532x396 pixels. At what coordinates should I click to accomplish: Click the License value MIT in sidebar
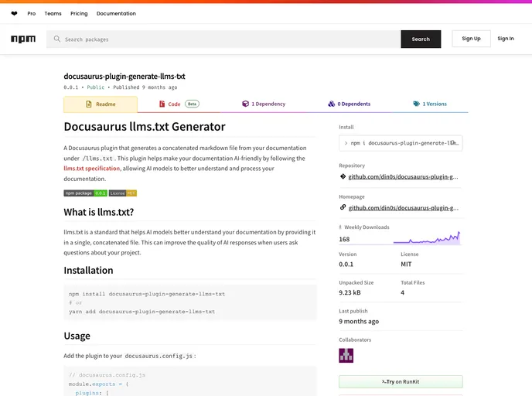point(406,264)
